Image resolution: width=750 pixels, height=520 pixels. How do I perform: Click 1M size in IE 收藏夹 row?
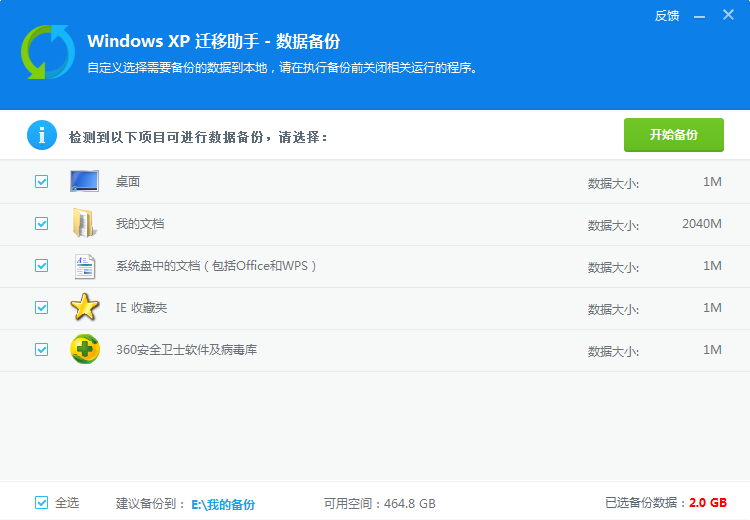click(x=712, y=308)
